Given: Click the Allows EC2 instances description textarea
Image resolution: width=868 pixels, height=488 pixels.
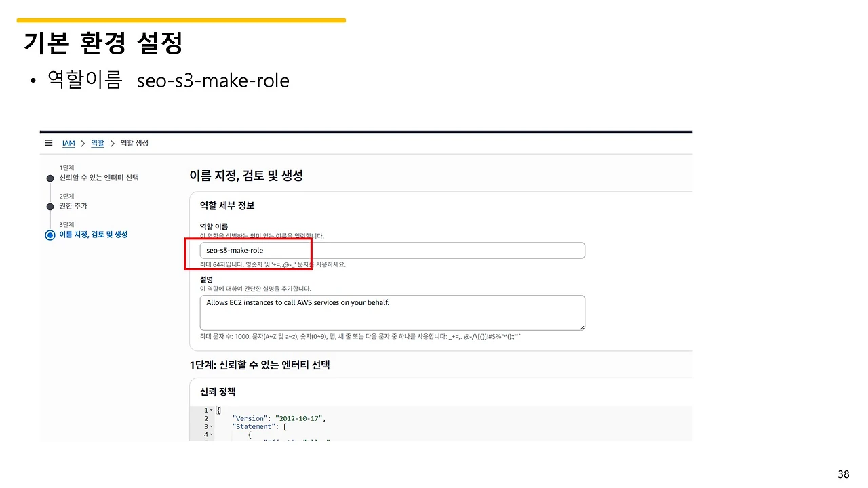Looking at the screenshot, I should click(x=392, y=312).
